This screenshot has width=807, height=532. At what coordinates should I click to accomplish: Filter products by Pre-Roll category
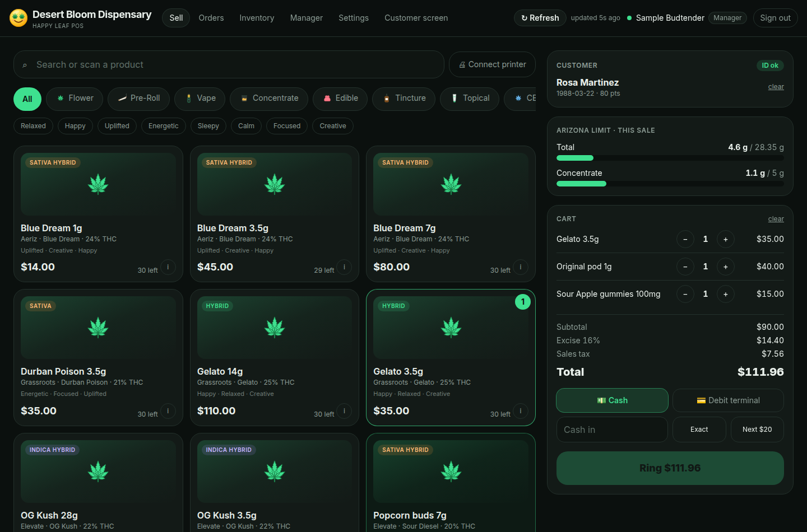[138, 99]
